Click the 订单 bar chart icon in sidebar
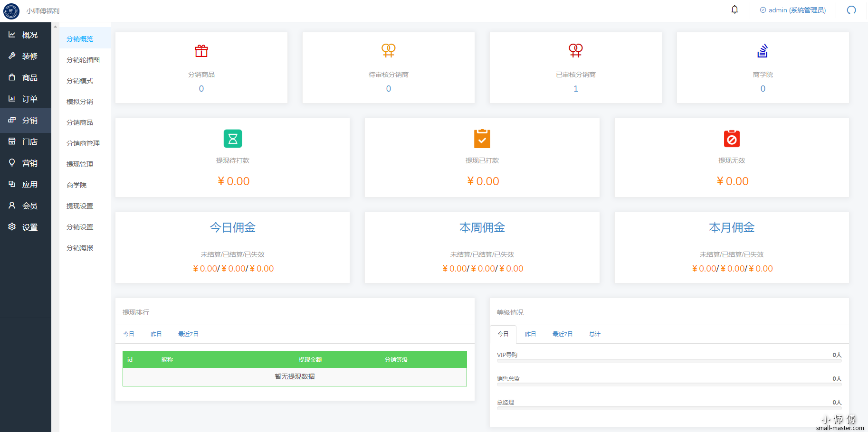The image size is (868, 432). [12, 98]
